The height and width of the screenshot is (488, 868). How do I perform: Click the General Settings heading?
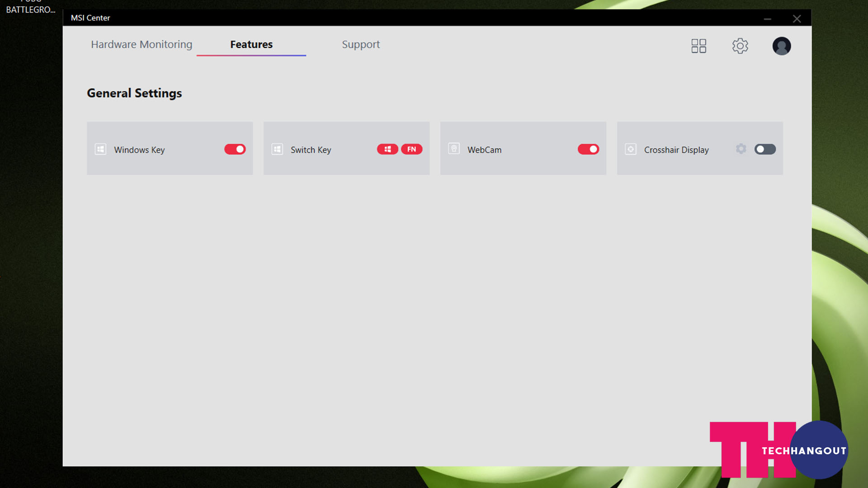134,93
